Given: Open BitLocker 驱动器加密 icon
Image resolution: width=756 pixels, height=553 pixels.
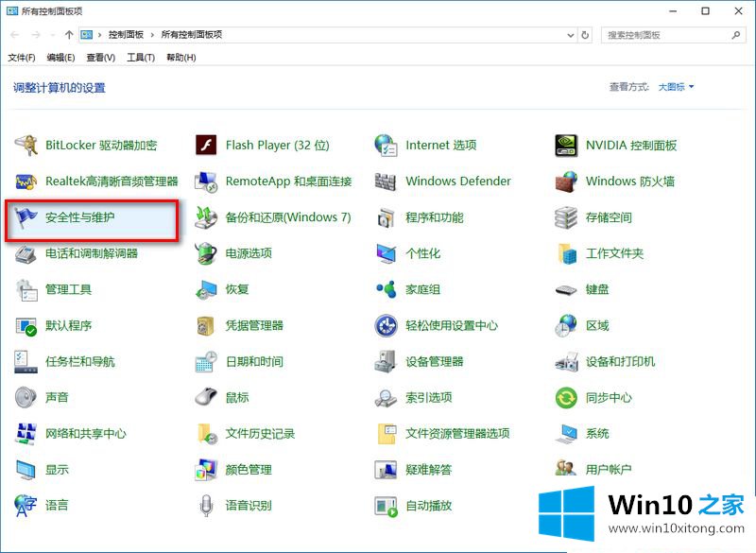Looking at the screenshot, I should click(x=26, y=146).
